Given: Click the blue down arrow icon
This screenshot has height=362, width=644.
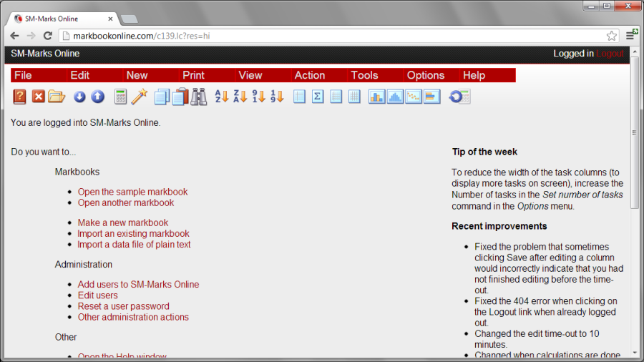Looking at the screenshot, I should pos(79,97).
